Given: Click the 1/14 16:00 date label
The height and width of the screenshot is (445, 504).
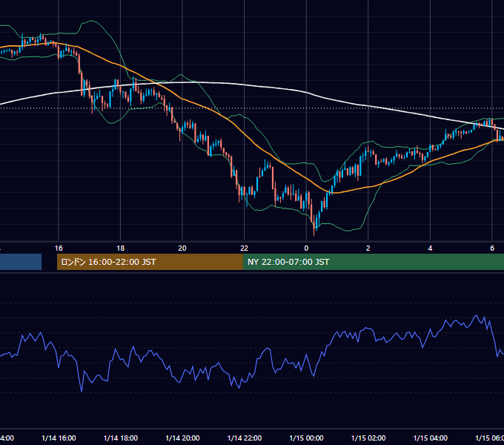Looking at the screenshot, I should (59, 438).
